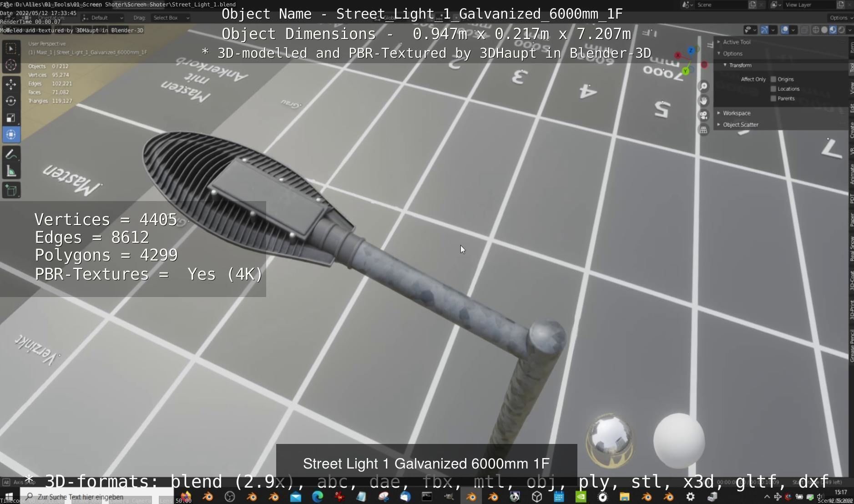
Task: Toggle X-ray mode
Action: click(x=804, y=30)
